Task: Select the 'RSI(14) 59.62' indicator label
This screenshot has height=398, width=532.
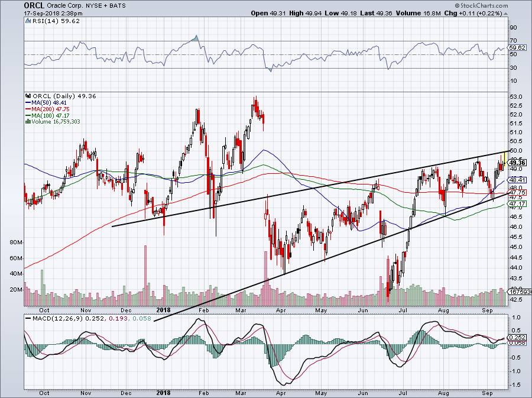Action: coord(56,21)
